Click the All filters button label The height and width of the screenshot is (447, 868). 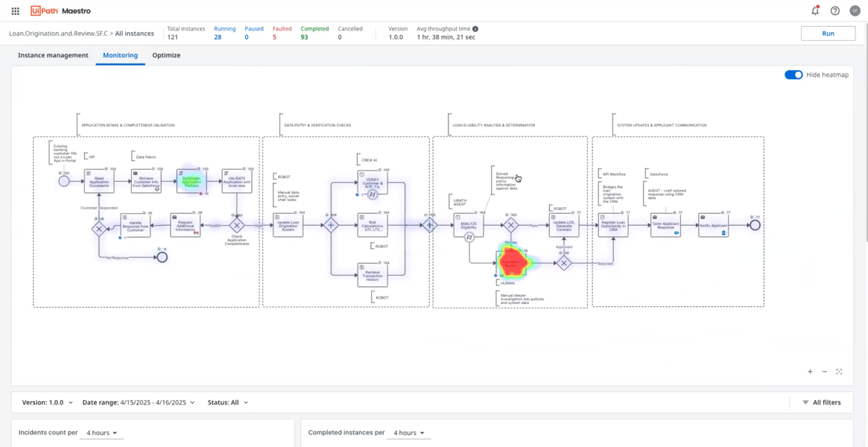(x=826, y=403)
